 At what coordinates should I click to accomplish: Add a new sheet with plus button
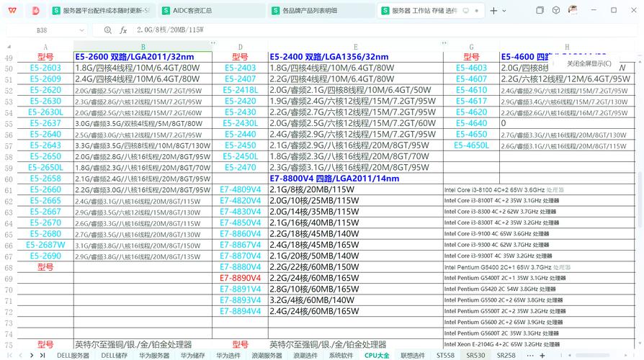542,355
